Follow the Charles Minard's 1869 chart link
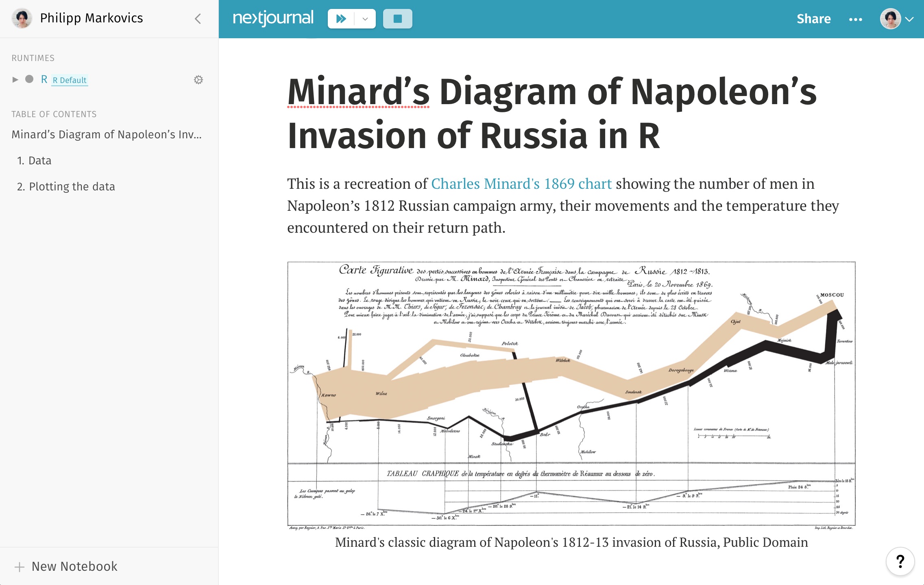Image resolution: width=924 pixels, height=585 pixels. [x=521, y=184]
